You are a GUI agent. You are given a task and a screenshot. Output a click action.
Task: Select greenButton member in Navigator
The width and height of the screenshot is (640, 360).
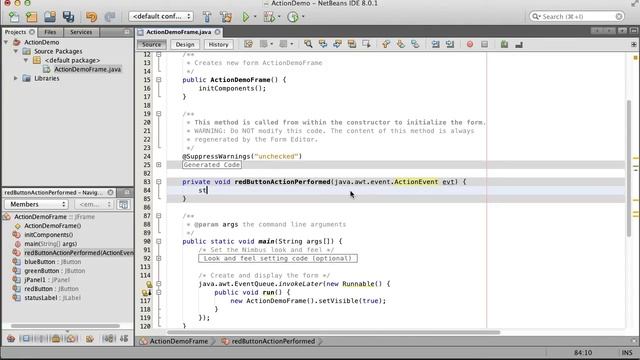54,271
